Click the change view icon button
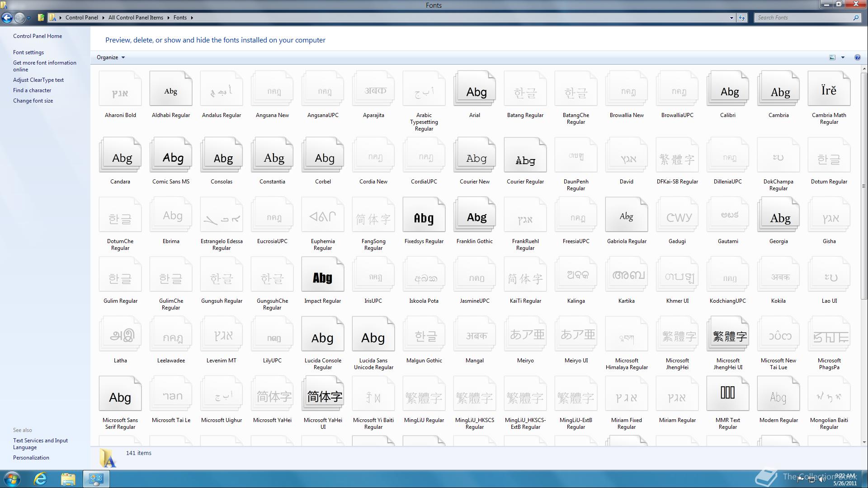Screen dimensions: 868x488 [x=832, y=57]
